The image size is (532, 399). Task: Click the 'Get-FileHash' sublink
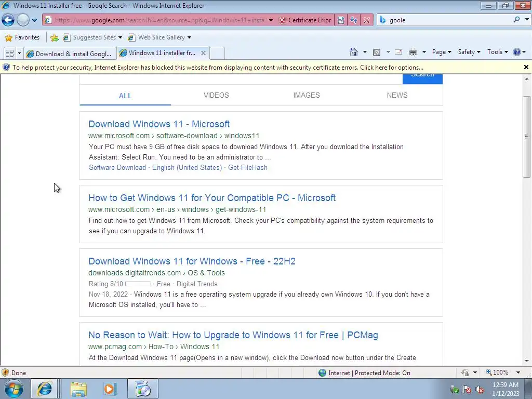click(248, 168)
